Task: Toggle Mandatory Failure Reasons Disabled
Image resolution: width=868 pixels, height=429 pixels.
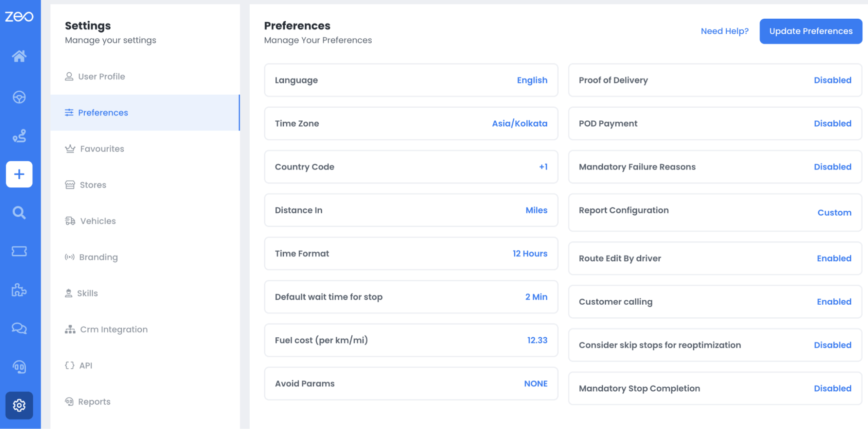Action: click(832, 167)
